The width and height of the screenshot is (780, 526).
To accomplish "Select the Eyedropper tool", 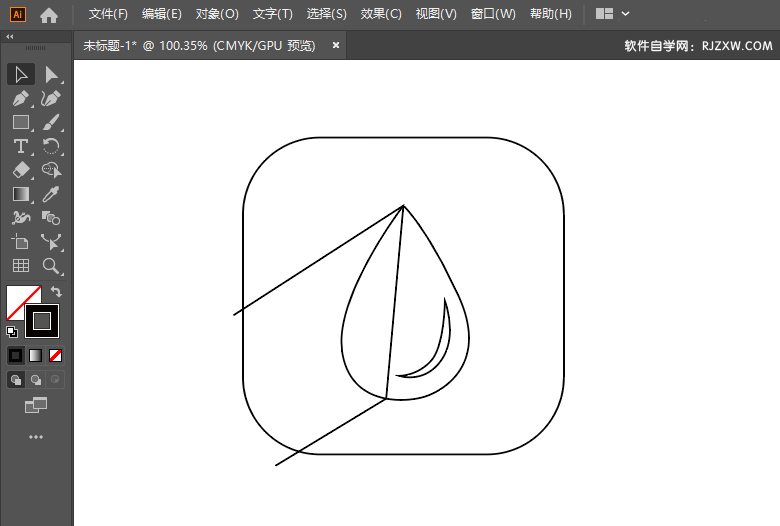I will pos(51,194).
